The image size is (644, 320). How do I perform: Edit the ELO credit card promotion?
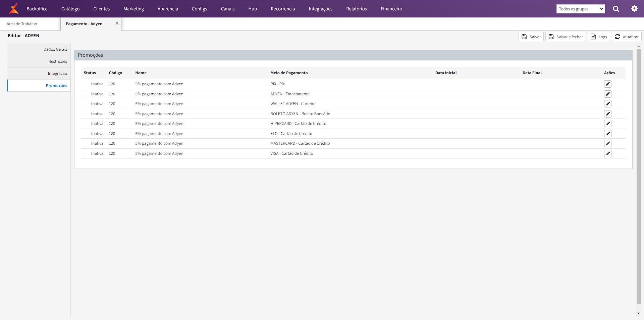point(608,134)
